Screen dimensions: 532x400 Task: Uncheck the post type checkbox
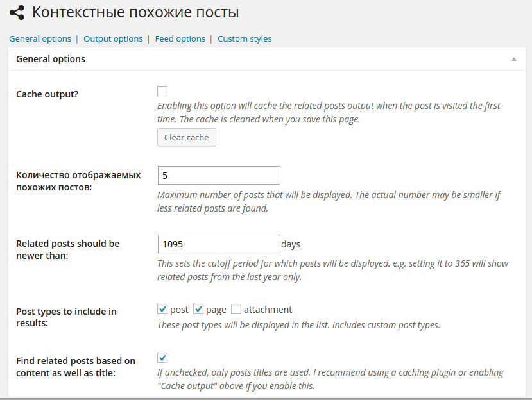[162, 309]
